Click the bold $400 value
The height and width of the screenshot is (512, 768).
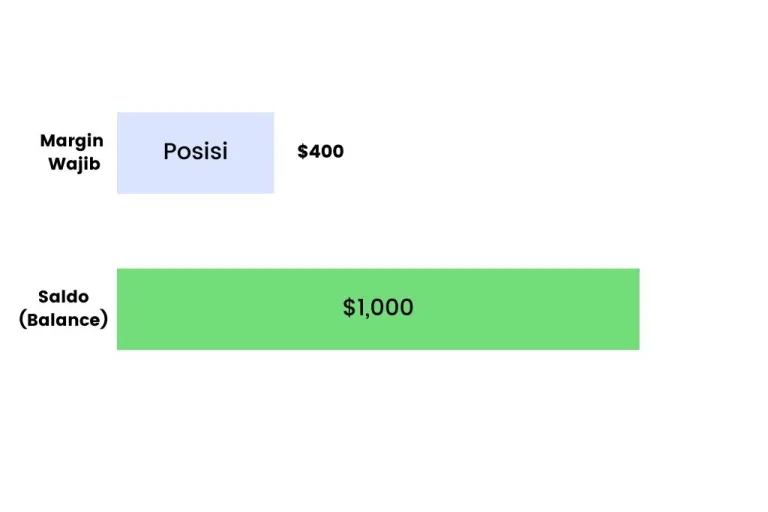tap(320, 151)
